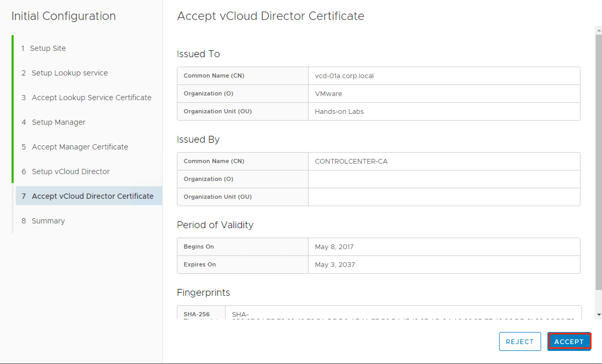The height and width of the screenshot is (364, 602).
Task: Click the May 3, 2037 expiry value
Action: [335, 265]
